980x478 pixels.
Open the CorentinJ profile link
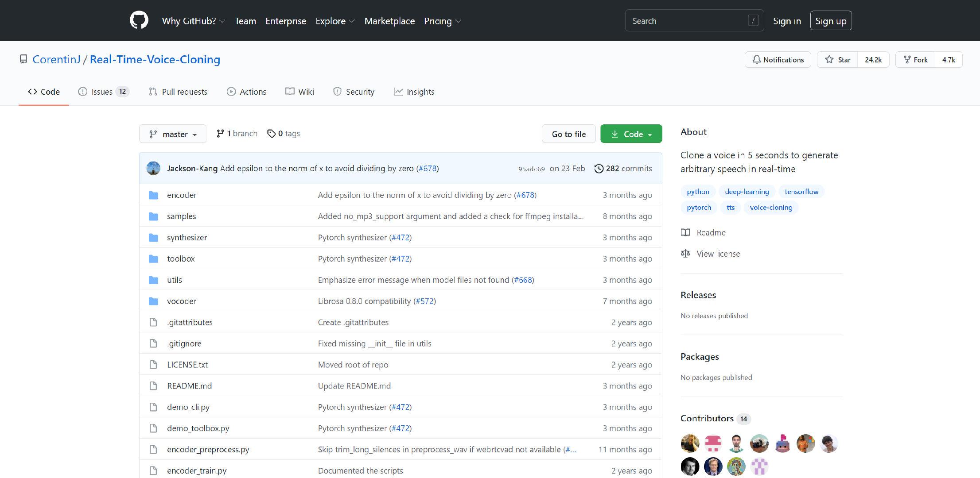point(56,59)
